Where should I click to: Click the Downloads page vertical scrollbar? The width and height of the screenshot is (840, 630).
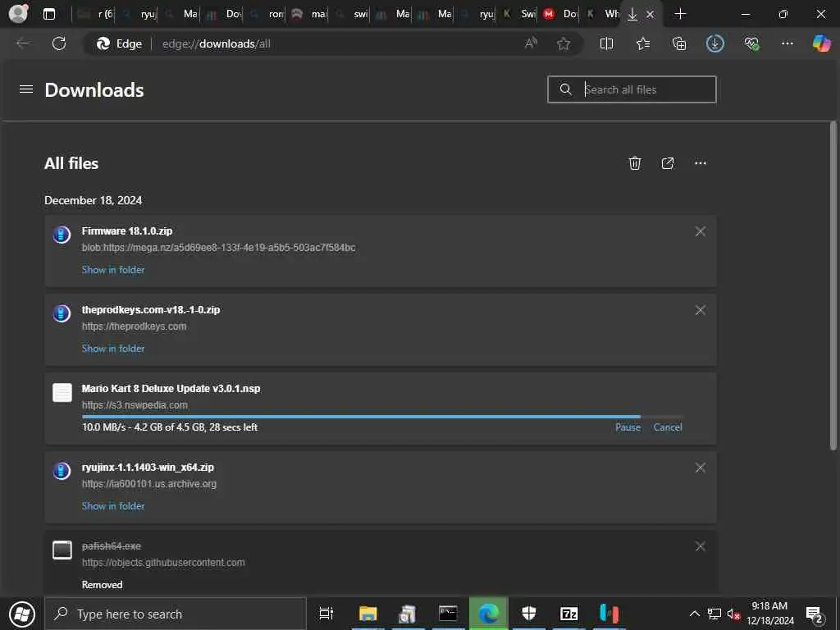[833, 285]
